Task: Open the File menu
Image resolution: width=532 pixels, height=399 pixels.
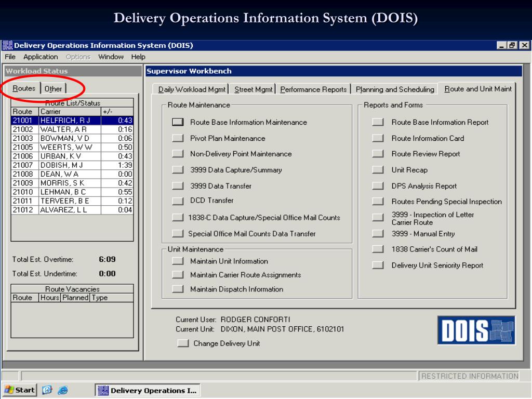Action: [x=10, y=57]
